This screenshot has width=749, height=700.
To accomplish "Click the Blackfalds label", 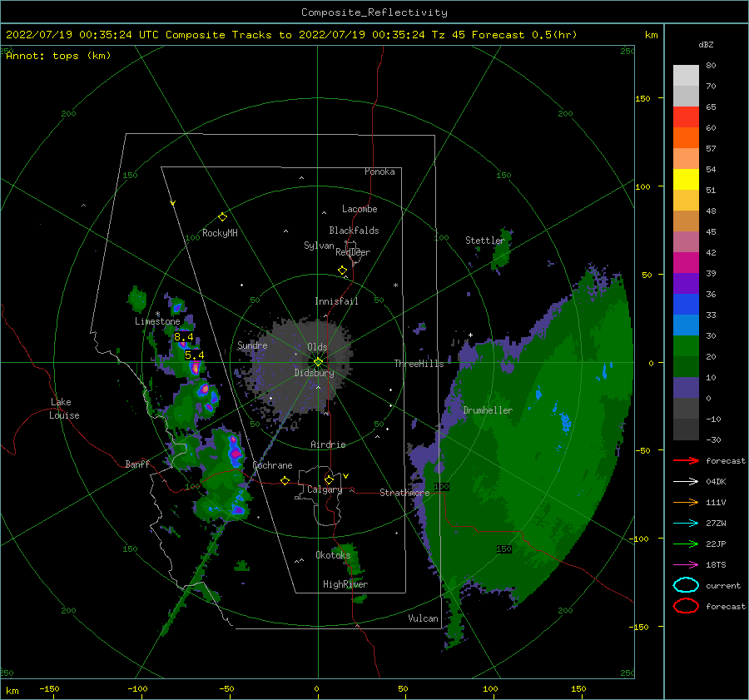I will 354,231.
